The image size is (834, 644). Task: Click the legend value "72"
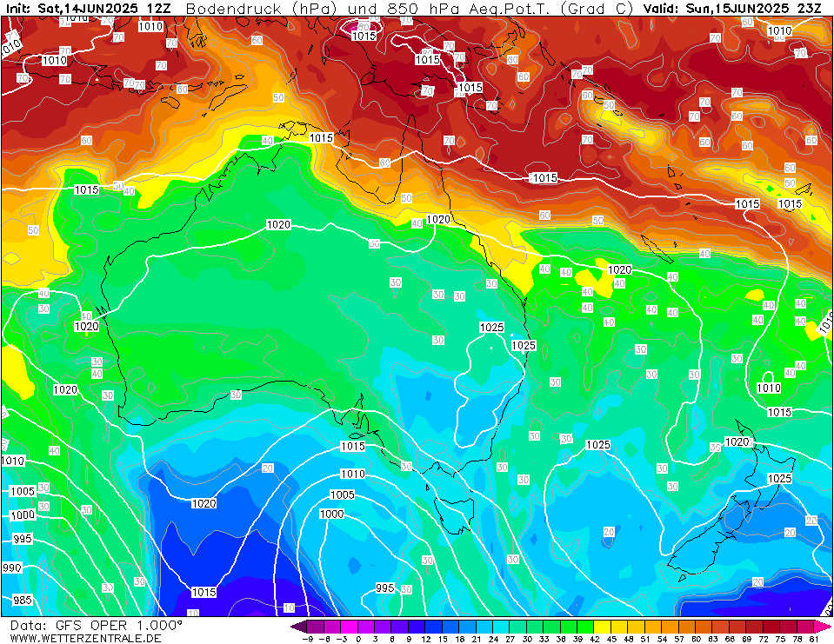click(x=764, y=639)
